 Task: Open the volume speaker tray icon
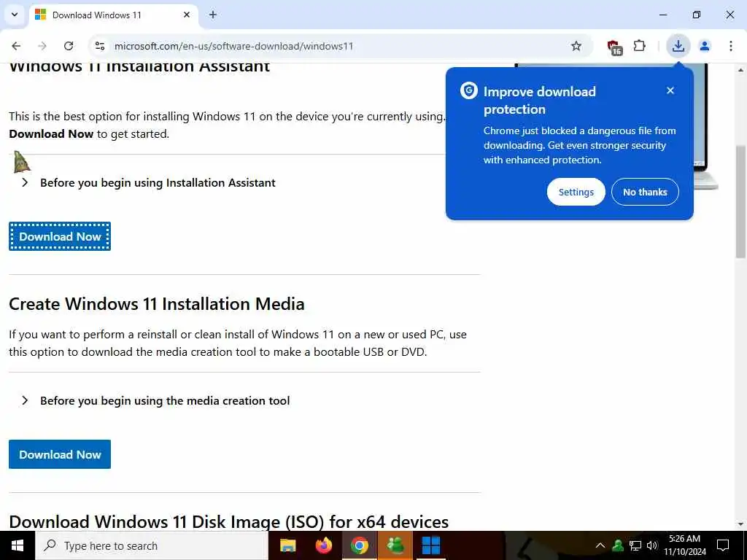coord(651,545)
